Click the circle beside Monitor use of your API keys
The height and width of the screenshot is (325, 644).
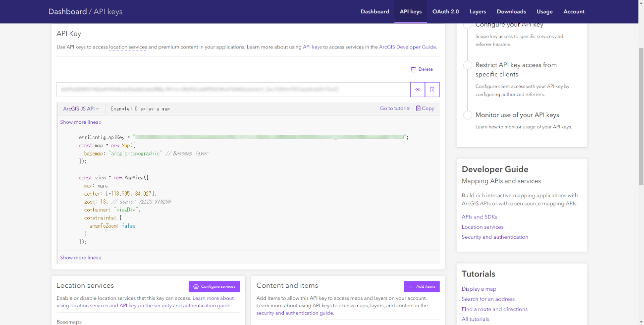[x=468, y=115]
